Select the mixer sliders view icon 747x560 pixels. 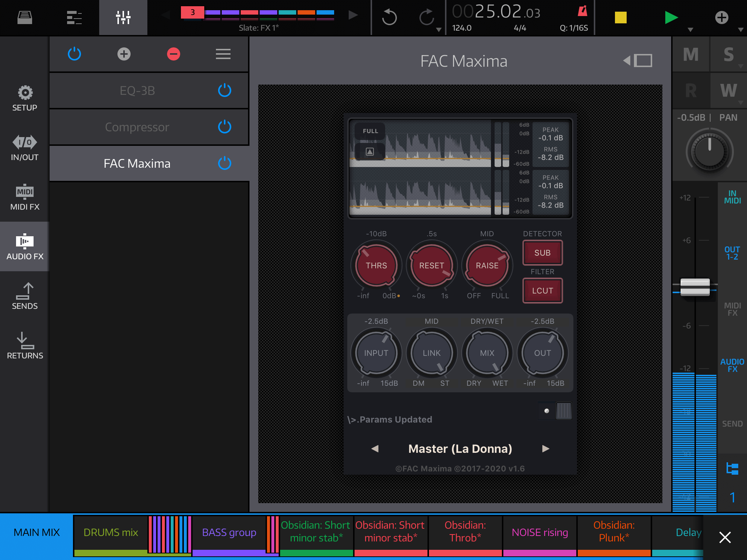pos(123,17)
